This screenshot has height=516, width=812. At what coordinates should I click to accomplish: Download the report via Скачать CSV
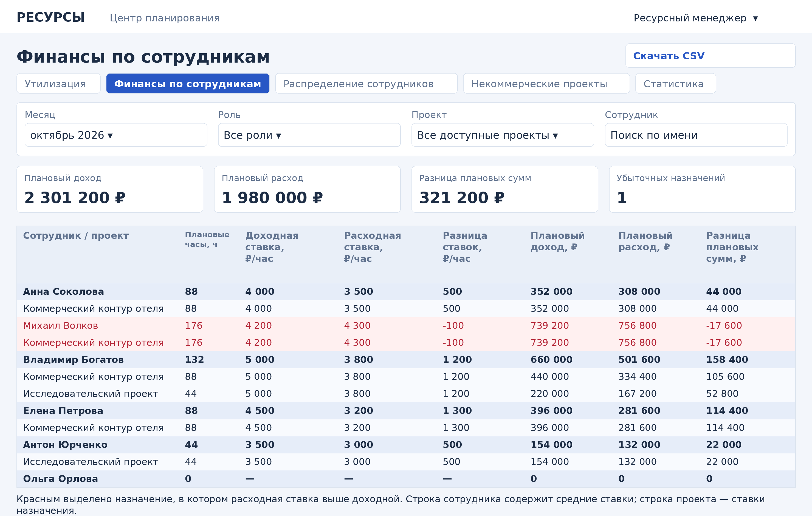(x=710, y=56)
